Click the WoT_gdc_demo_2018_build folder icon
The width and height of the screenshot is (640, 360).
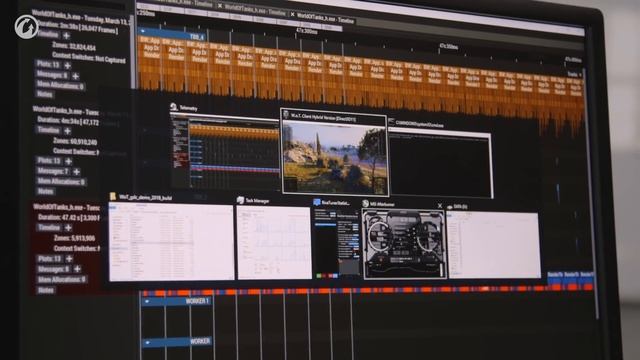pos(113,196)
